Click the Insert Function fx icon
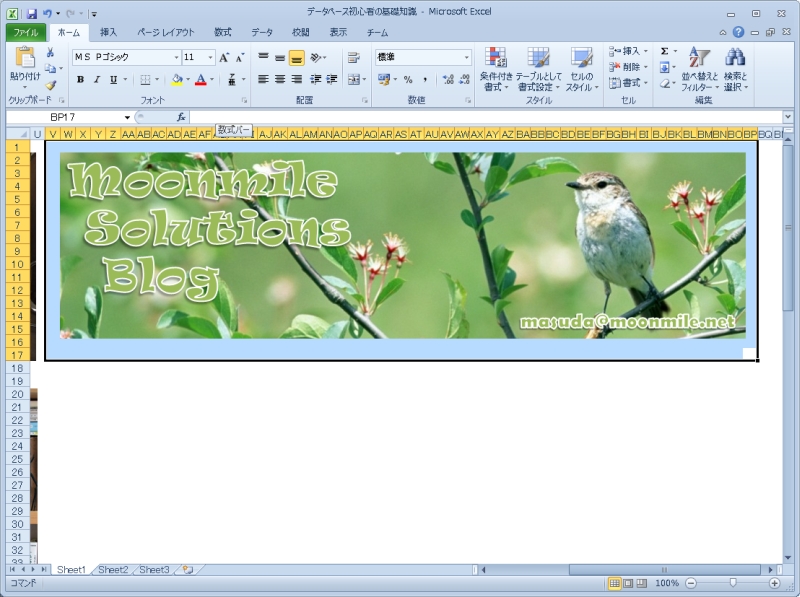Screen dimensions: 800x597 [181, 117]
